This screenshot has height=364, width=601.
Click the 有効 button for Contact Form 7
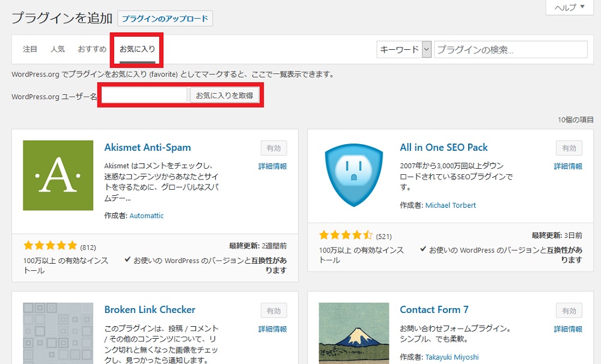point(569,311)
